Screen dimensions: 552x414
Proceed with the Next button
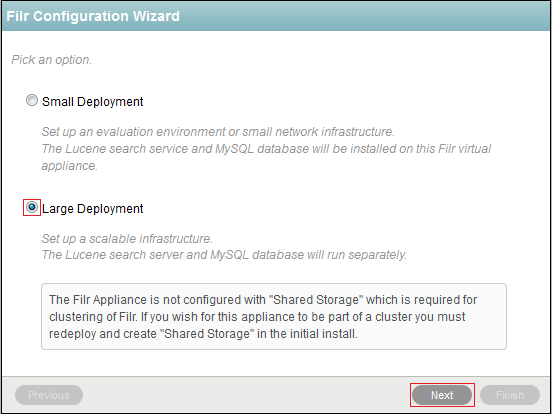point(442,395)
